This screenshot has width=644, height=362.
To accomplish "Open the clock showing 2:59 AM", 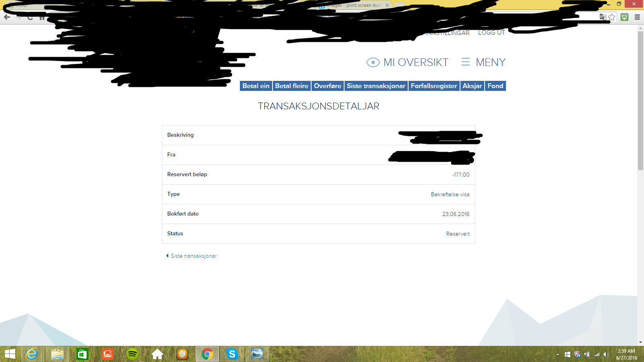I will coord(627,354).
